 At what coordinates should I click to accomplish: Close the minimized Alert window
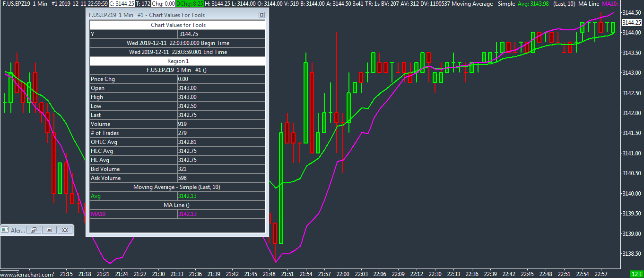[x=65, y=230]
